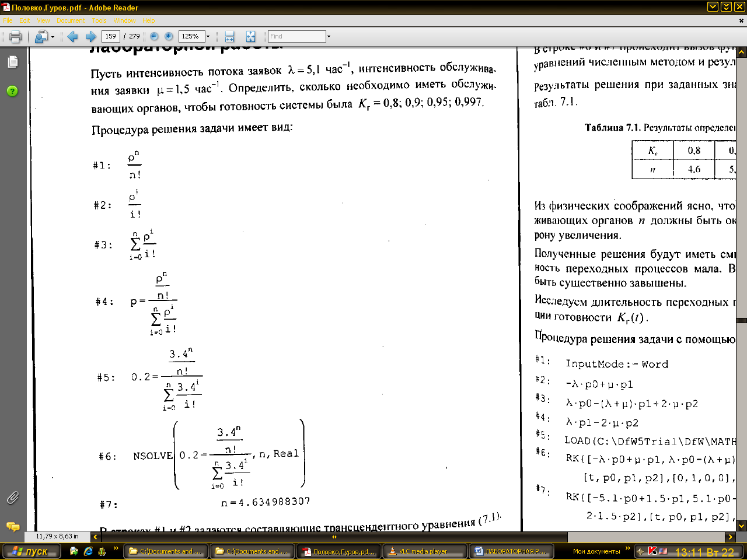The height and width of the screenshot is (560, 747).
Task: Open the Tools menu
Action: (99, 20)
